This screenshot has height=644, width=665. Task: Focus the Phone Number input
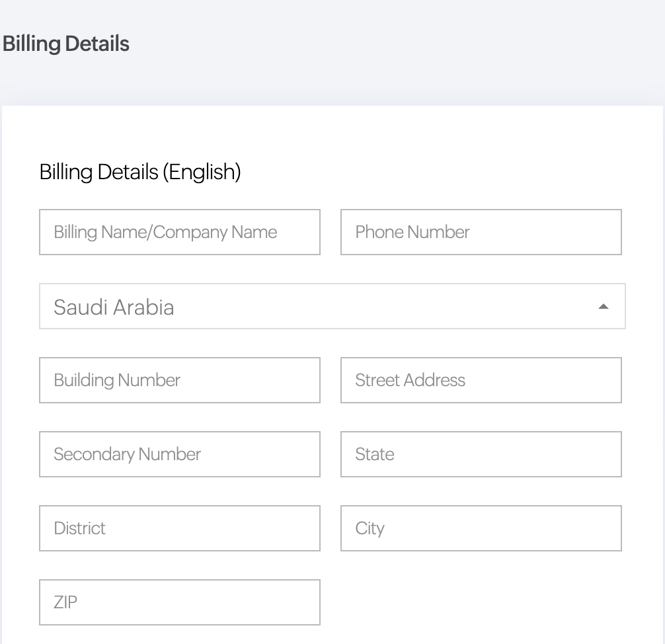tap(481, 232)
